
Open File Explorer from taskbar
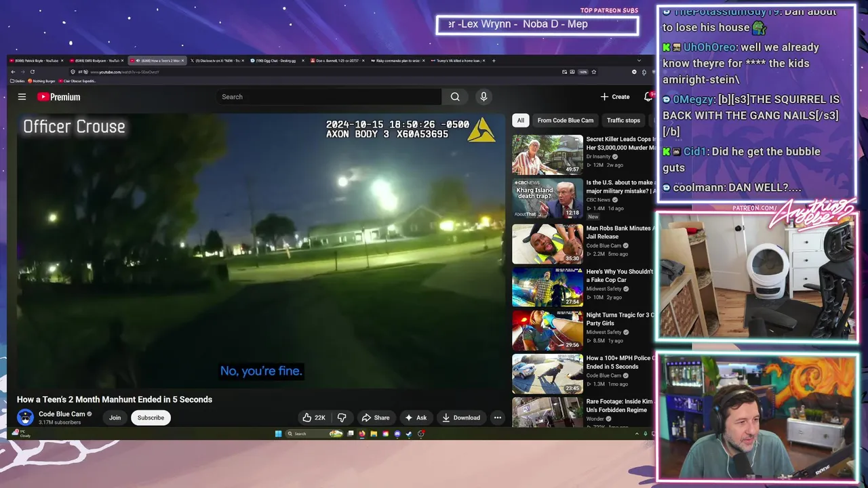[374, 434]
